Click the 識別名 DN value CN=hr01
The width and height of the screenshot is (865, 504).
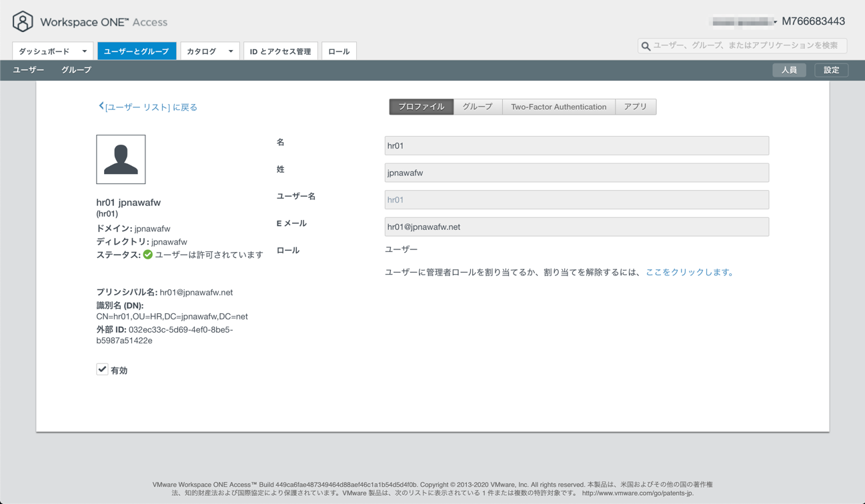[172, 317]
